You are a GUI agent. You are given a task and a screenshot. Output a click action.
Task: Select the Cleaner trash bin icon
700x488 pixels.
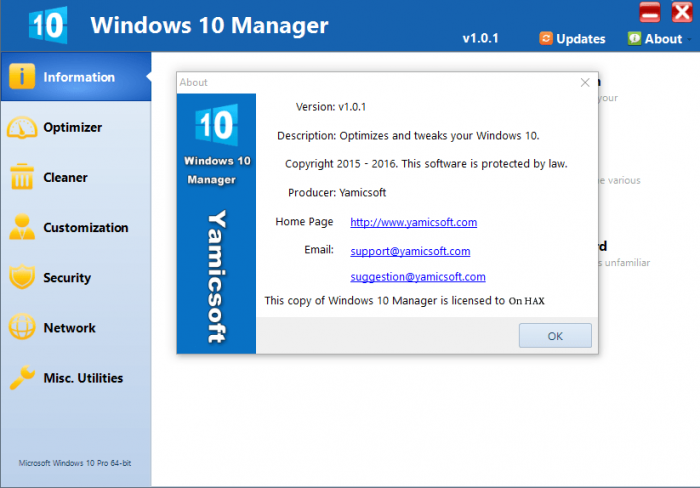click(21, 177)
